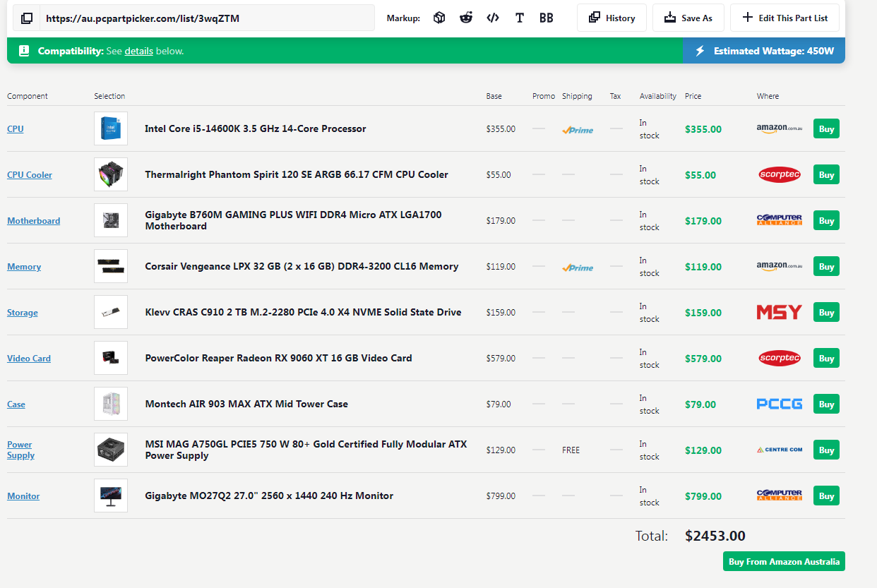
Task: Click the Intel Core i5-14600K product name
Action: coord(255,128)
